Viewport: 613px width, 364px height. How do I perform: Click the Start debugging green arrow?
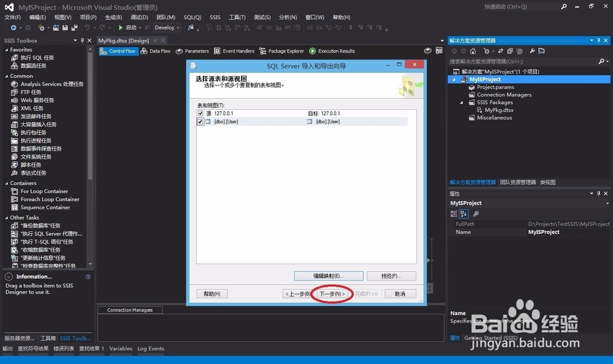pyautogui.click(x=121, y=28)
